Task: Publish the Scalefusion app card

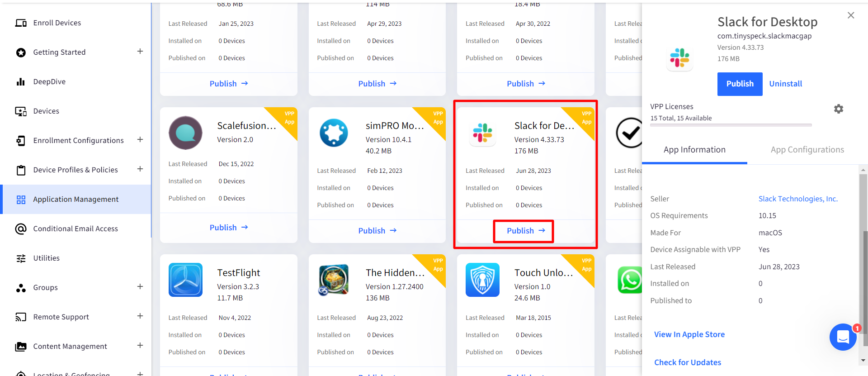Action: click(x=229, y=228)
